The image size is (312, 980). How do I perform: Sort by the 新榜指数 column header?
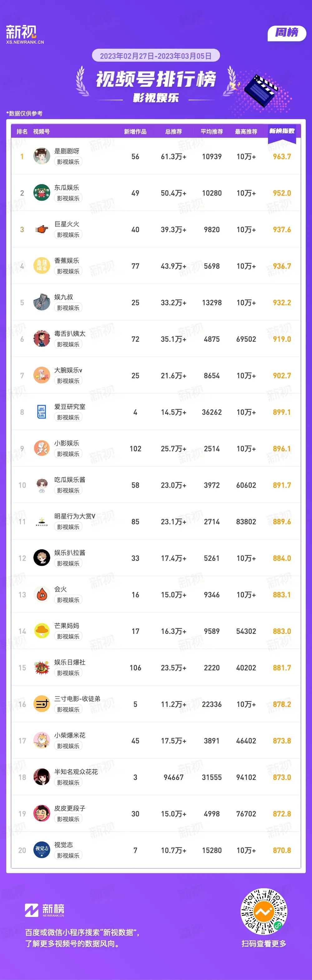[x=282, y=131]
